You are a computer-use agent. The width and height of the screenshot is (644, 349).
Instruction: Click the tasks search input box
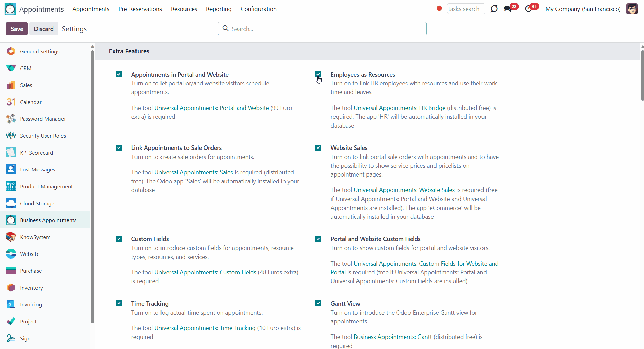(466, 9)
